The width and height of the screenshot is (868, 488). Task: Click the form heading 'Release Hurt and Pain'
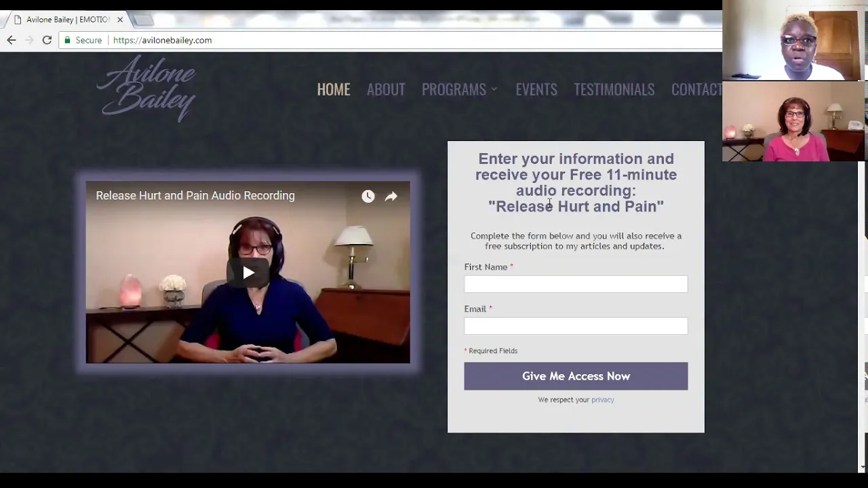click(576, 207)
